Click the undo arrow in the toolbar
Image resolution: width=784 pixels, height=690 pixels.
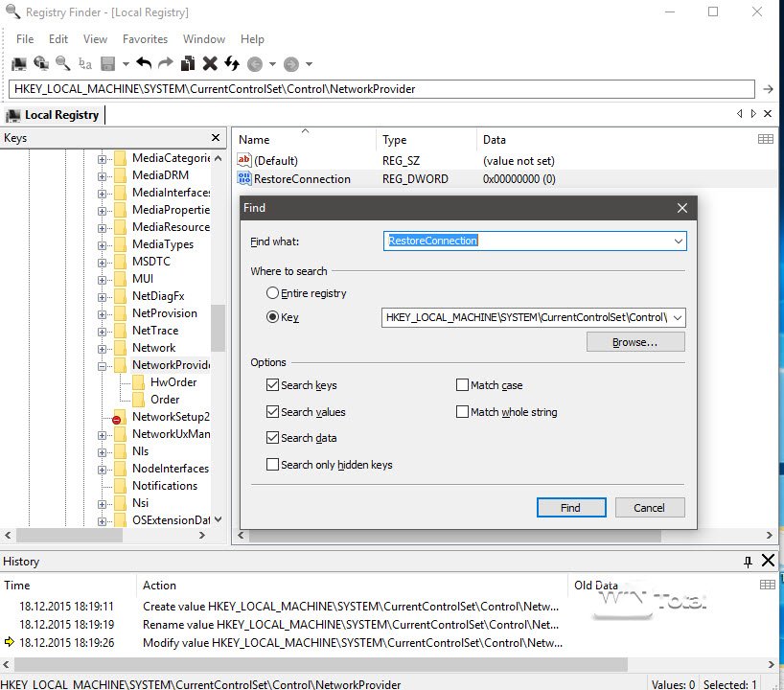(144, 63)
